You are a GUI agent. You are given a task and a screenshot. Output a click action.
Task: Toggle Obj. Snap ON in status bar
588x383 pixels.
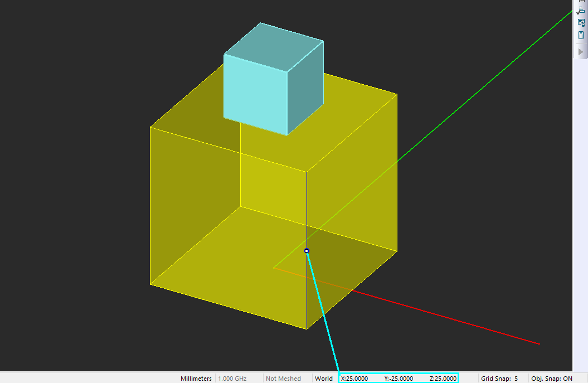[552, 379]
